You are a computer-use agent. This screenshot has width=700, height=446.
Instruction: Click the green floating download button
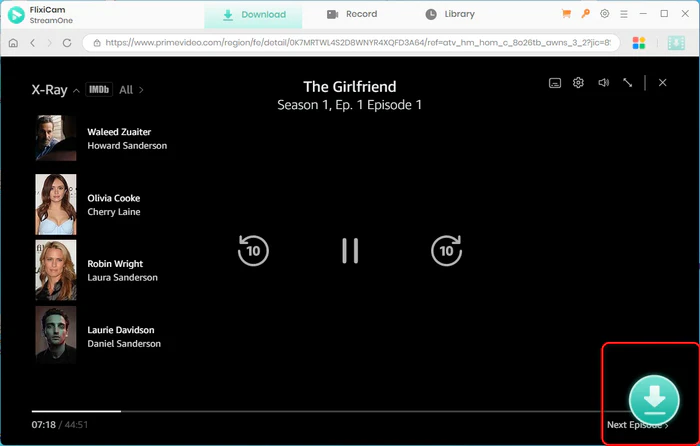click(653, 398)
